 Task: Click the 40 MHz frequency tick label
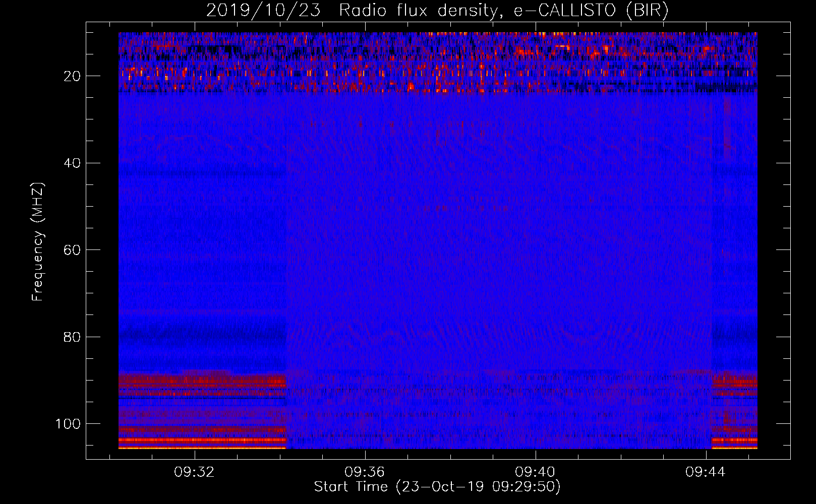point(72,163)
